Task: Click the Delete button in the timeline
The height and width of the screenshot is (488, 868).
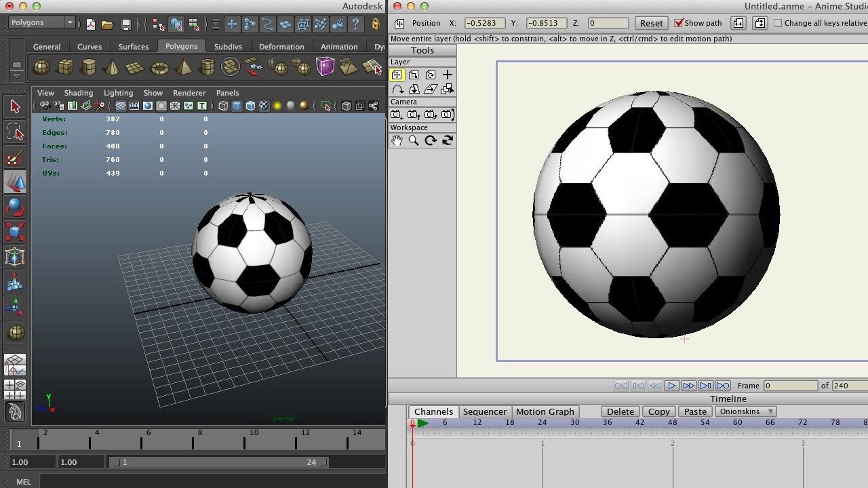Action: [x=620, y=411]
